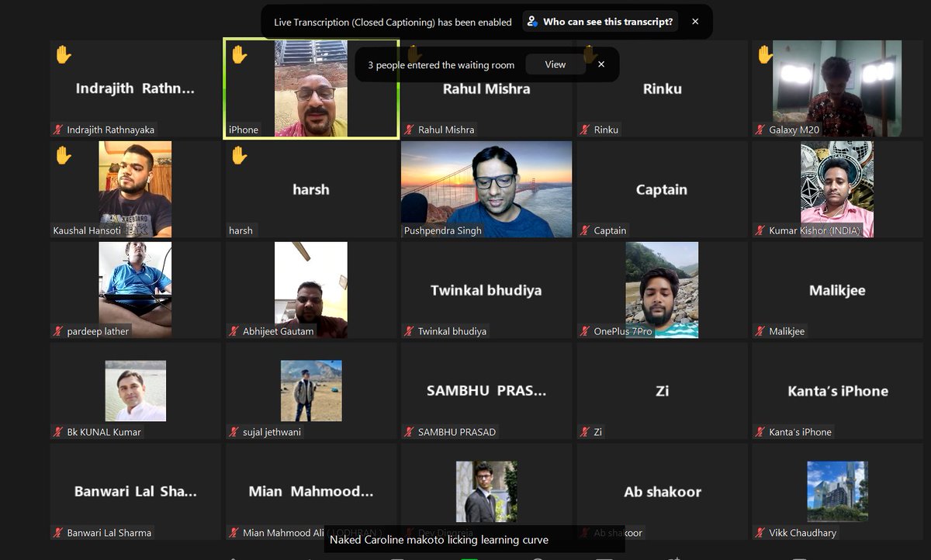931x560 pixels.
Task: Click the 'Kaushal Hansoti' name label
Action: (x=88, y=230)
